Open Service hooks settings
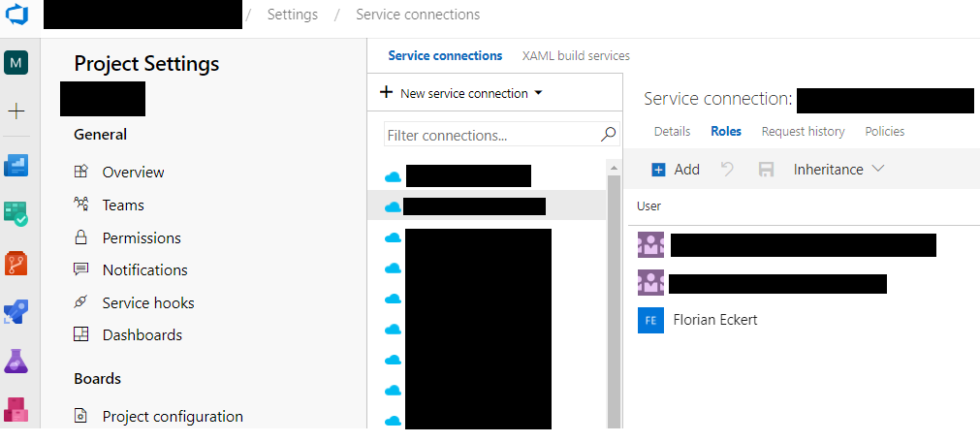Viewport: 980px width, 442px height. click(x=147, y=303)
